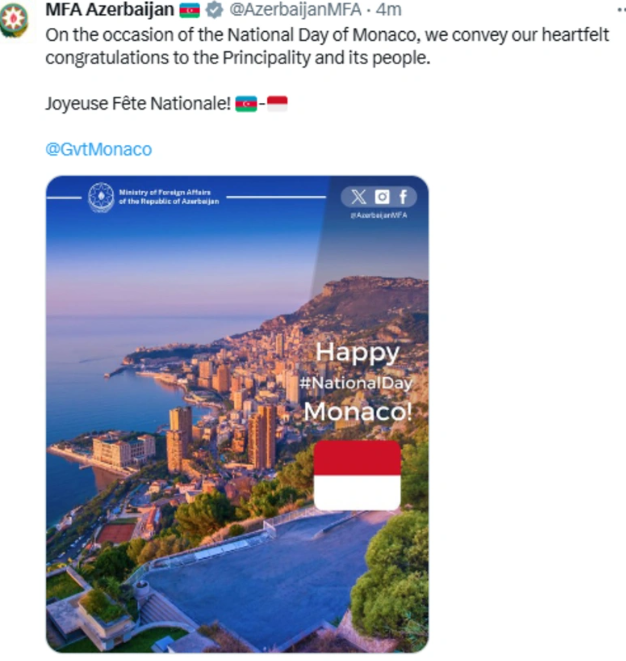Click the verified badge next to MFA Azerbaijan
626x661 pixels.
tap(214, 11)
